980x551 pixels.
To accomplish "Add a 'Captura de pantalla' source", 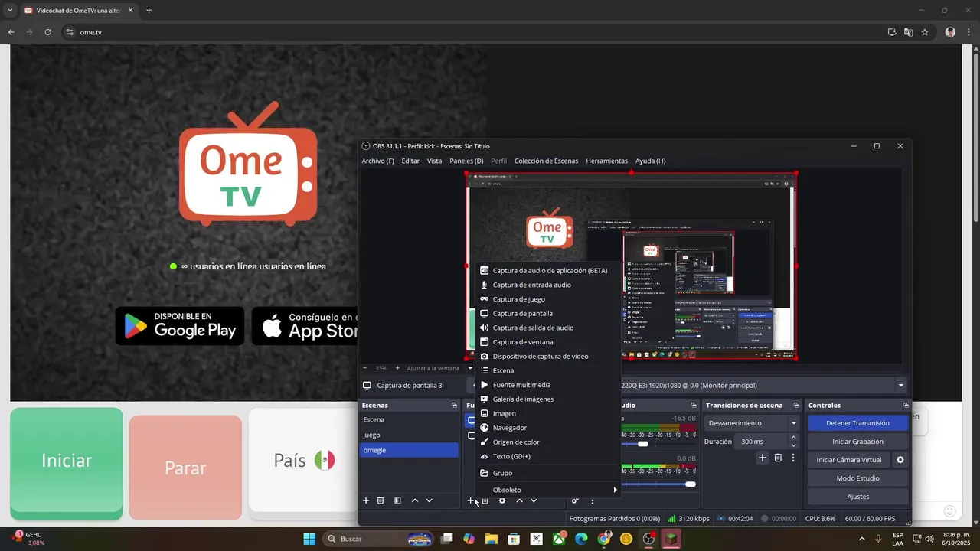I will pyautogui.click(x=547, y=313).
